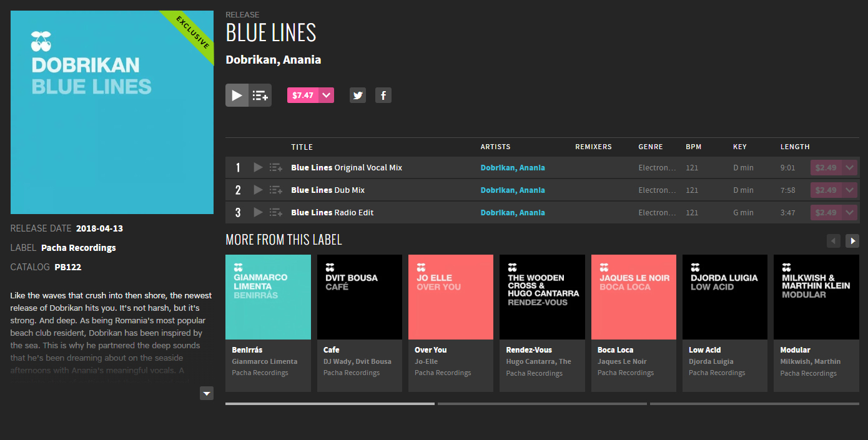Open Modular release title link
The image size is (868, 440).
point(796,350)
